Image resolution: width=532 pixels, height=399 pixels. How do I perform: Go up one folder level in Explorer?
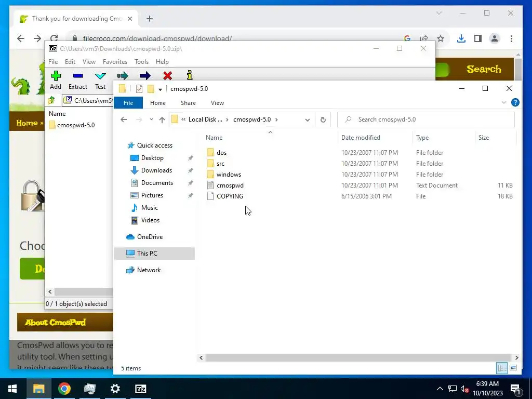click(x=162, y=119)
